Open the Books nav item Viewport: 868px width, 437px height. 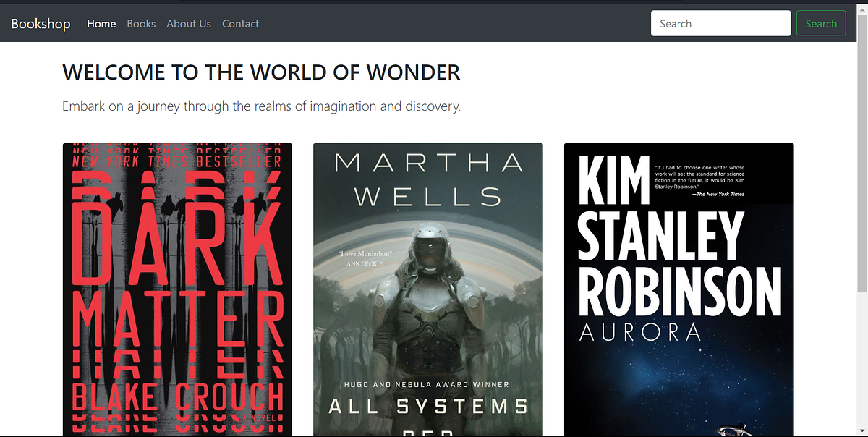141,24
